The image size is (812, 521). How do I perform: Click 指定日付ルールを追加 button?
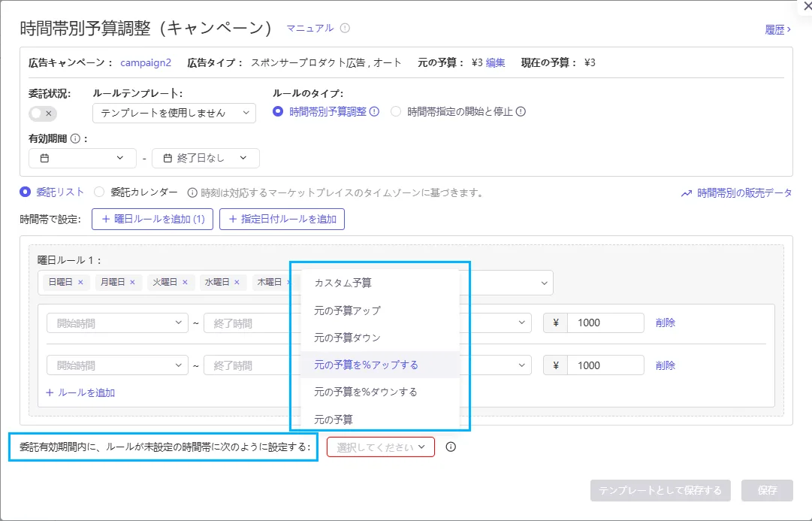(x=282, y=219)
